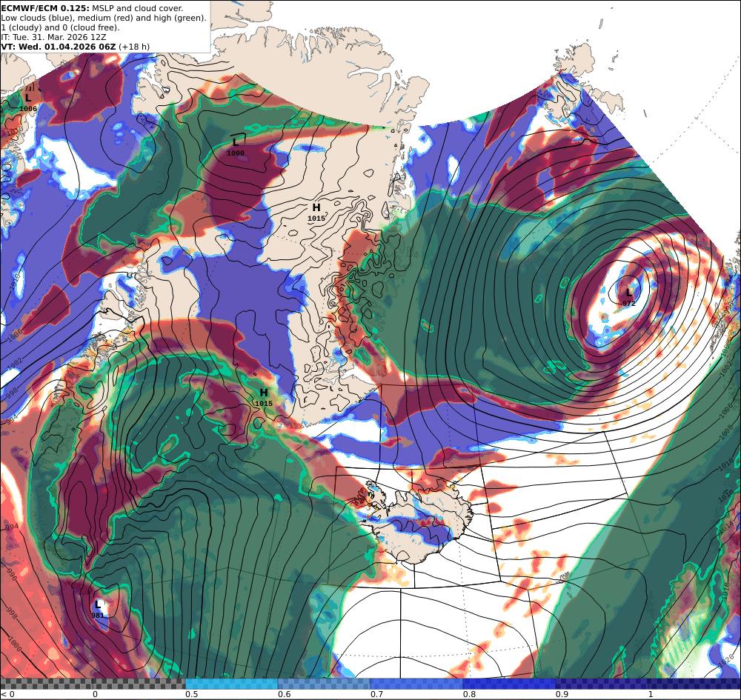Click the central Greenland H 1015 marker
Screen dimensions: 741x700
click(316, 212)
